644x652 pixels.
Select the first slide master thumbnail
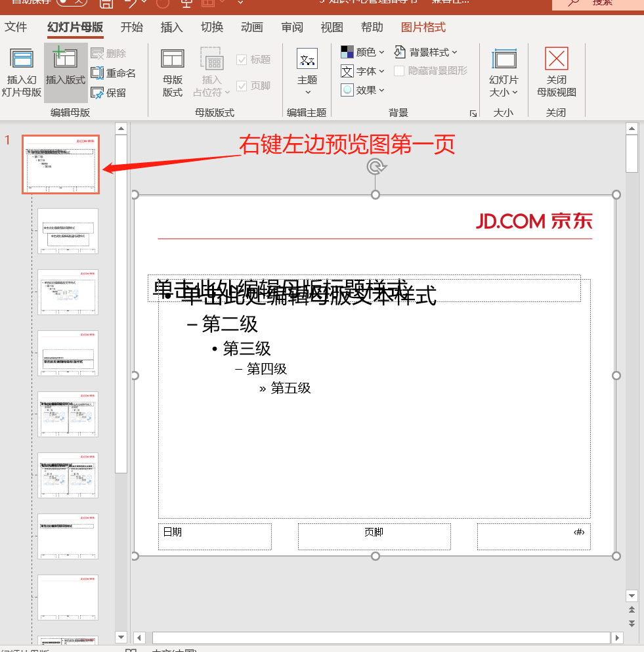60,164
